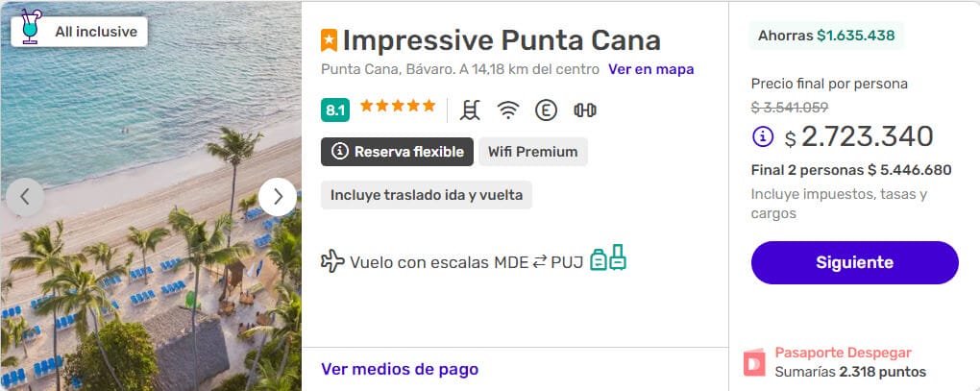980x391 pixels.
Task: Click the Wifi amenity icon
Action: pos(508,110)
